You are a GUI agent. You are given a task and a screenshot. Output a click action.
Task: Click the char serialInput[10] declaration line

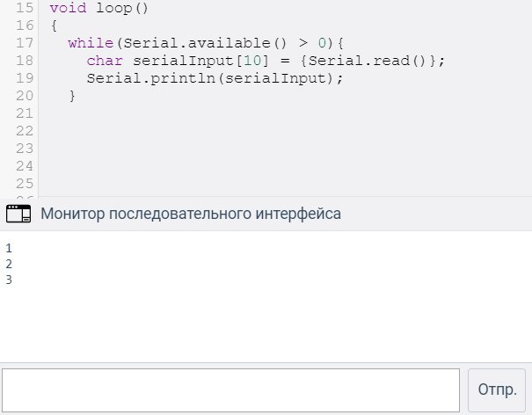[266, 61]
